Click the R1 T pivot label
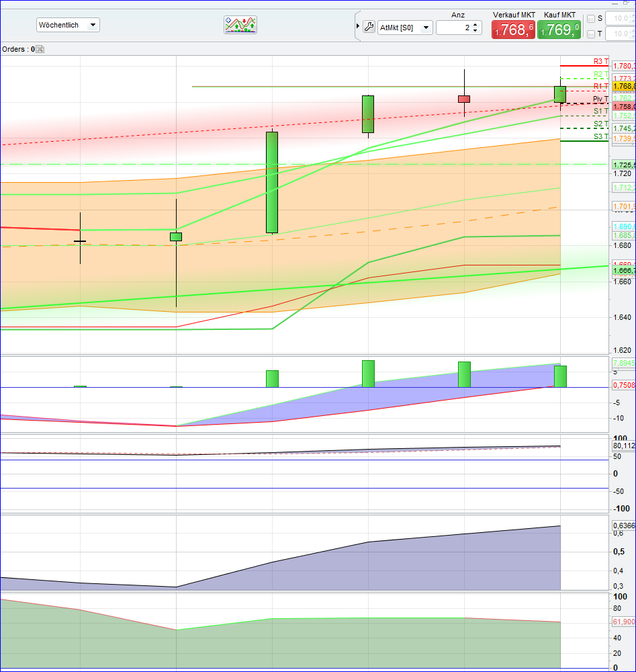 (601, 86)
